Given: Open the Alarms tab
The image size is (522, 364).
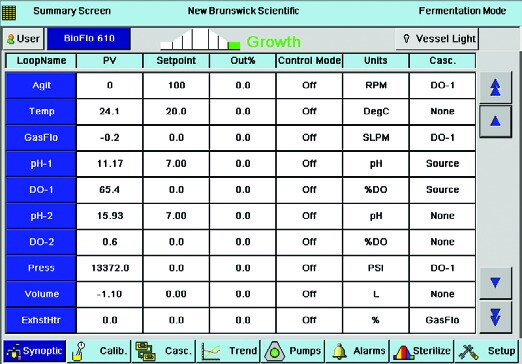Looking at the screenshot, I should click(x=357, y=351).
